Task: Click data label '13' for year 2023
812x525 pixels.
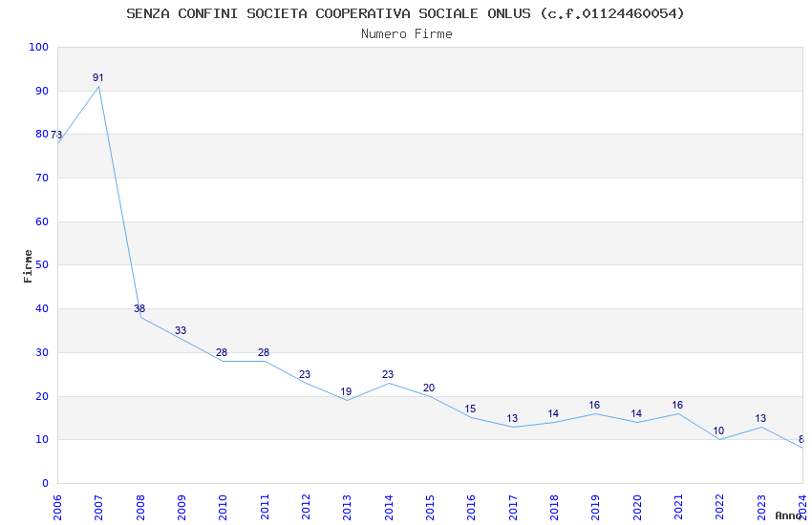Action: pyautogui.click(x=760, y=418)
